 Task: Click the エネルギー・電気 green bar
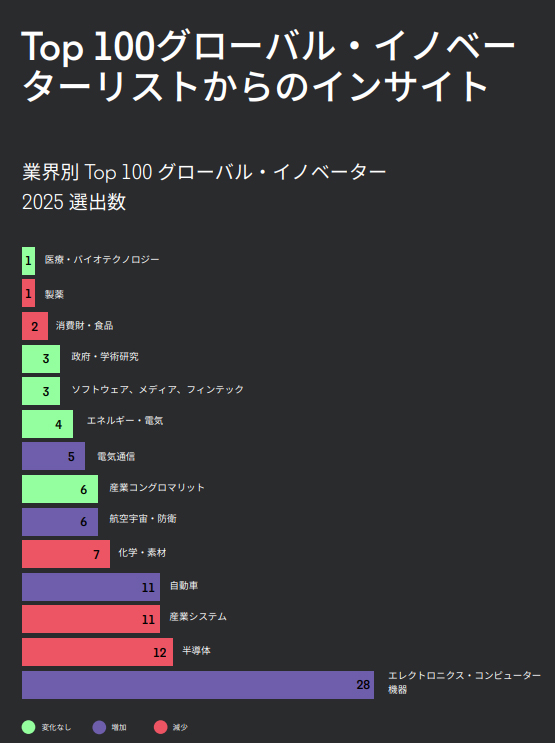[47, 424]
